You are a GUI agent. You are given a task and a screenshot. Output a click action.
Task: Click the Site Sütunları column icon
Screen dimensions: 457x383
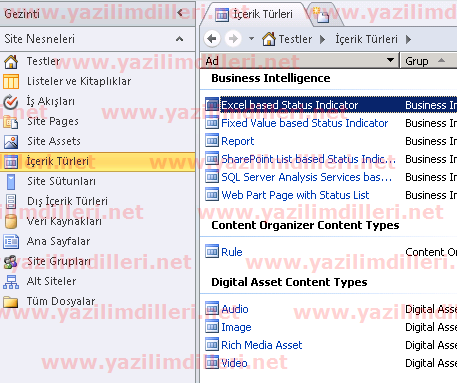click(x=11, y=182)
